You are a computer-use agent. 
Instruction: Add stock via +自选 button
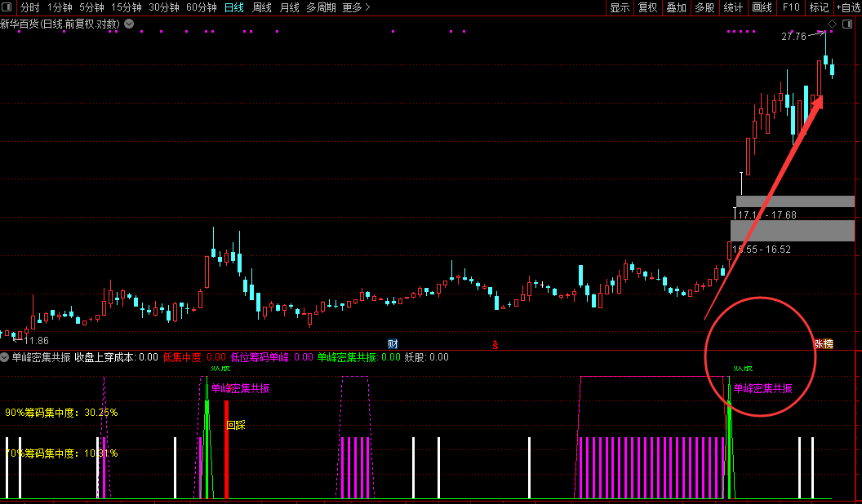[848, 7]
